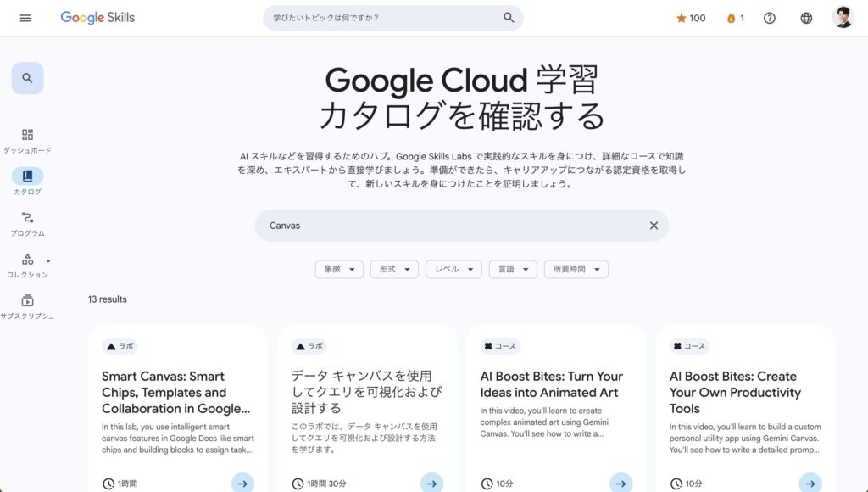The image size is (868, 492).
Task: View the streak flame counter
Action: click(x=735, y=18)
